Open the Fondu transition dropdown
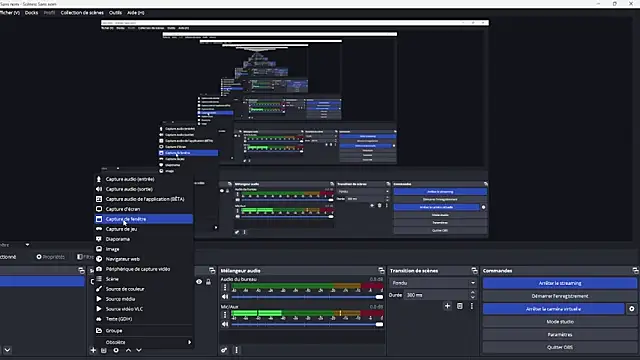The image size is (640, 360). click(433, 283)
